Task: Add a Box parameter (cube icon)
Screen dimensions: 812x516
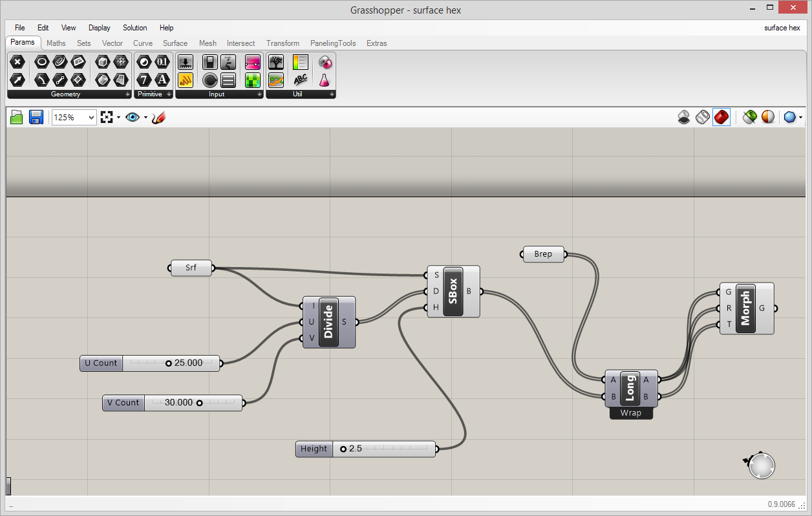Action: pos(102,62)
